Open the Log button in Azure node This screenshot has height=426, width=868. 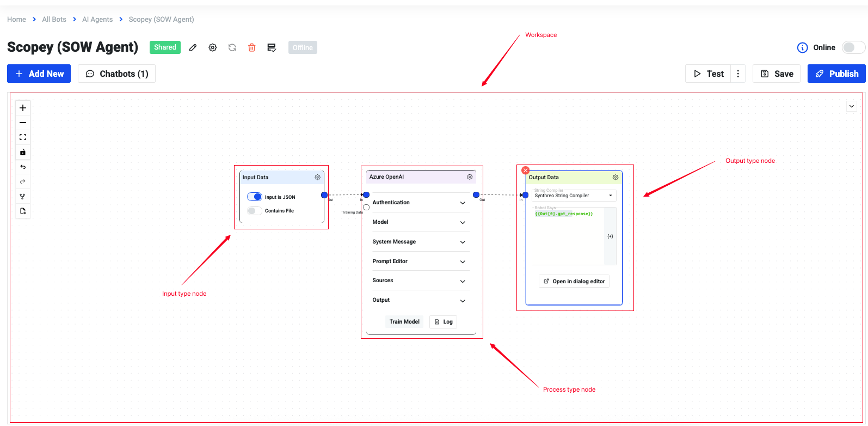click(444, 321)
